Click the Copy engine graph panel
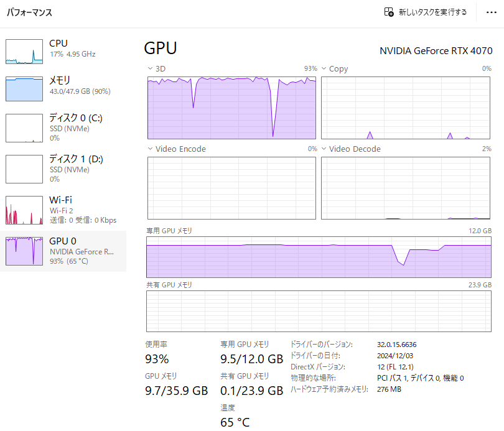Screen dimensions: 504x431 (406, 107)
